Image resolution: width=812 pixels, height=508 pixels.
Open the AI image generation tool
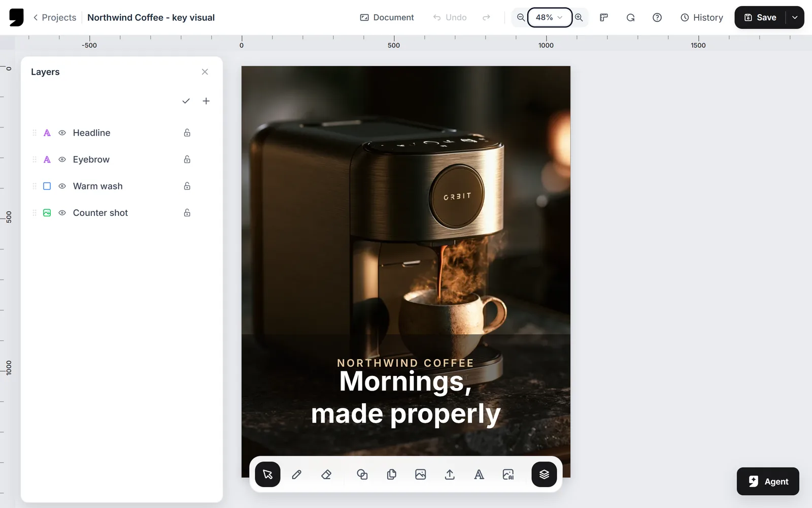click(508, 474)
